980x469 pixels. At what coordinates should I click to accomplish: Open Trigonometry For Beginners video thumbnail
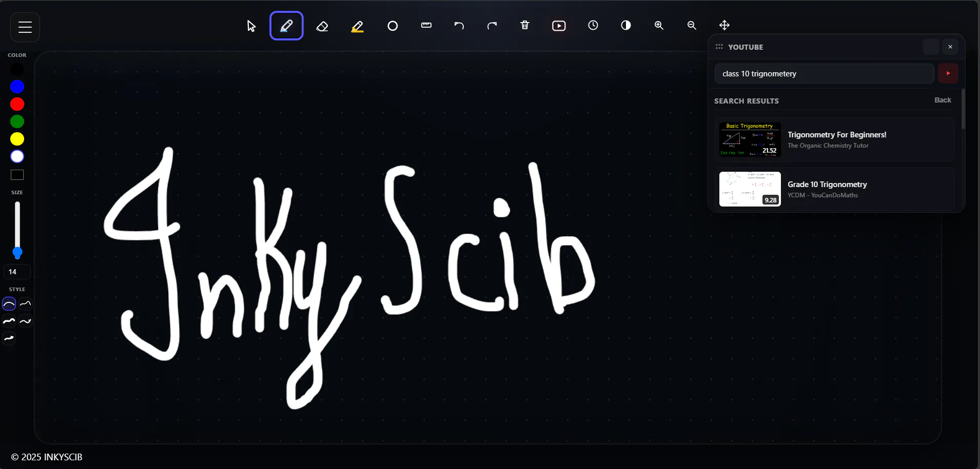(750, 139)
